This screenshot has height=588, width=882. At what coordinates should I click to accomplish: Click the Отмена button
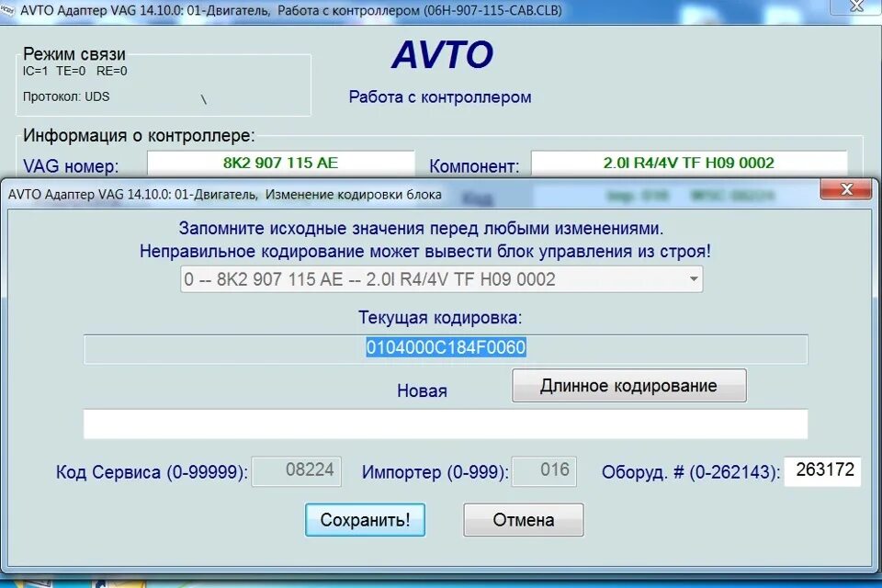pos(523,519)
